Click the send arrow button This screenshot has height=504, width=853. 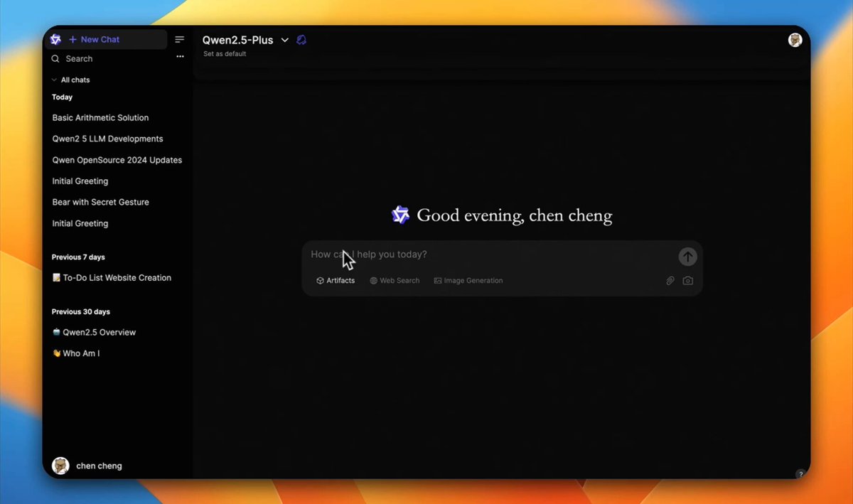click(x=687, y=257)
